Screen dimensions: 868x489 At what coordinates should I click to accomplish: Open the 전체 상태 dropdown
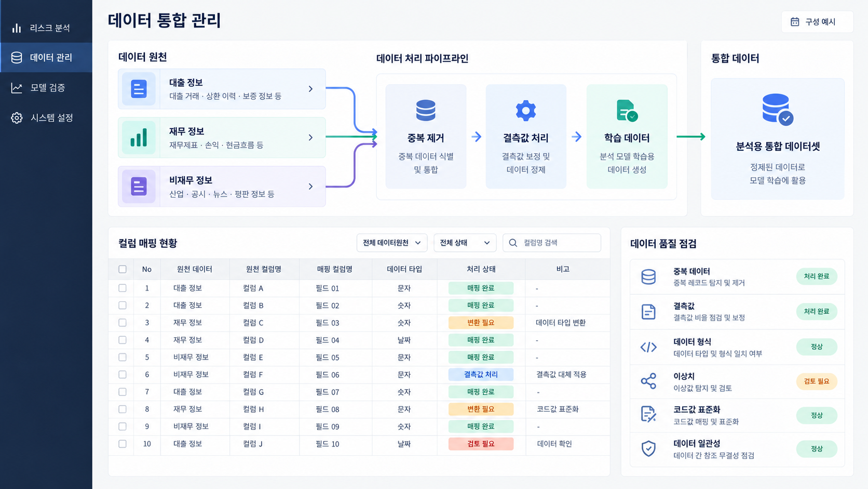point(465,243)
